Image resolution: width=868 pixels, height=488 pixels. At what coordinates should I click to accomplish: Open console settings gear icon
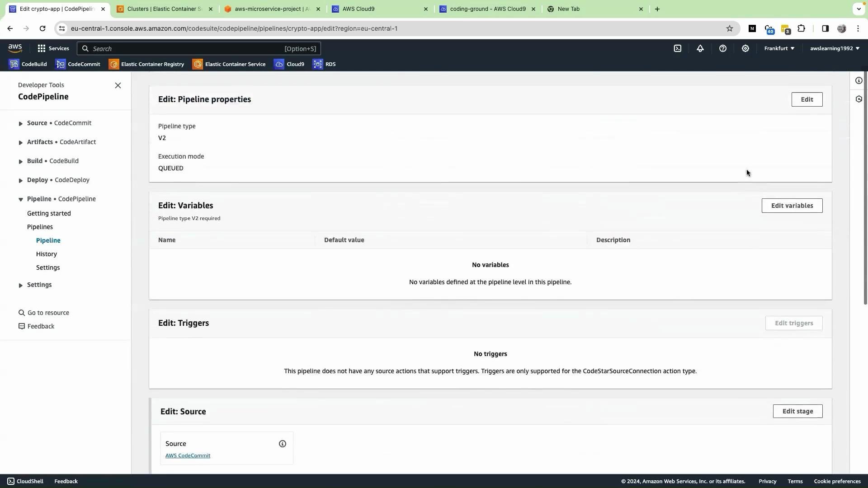(x=745, y=48)
